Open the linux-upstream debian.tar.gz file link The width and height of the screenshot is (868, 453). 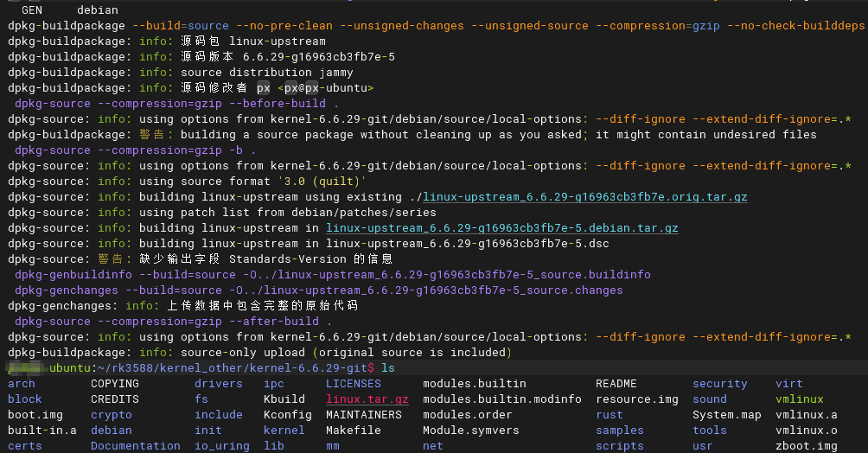pyautogui.click(x=501, y=228)
